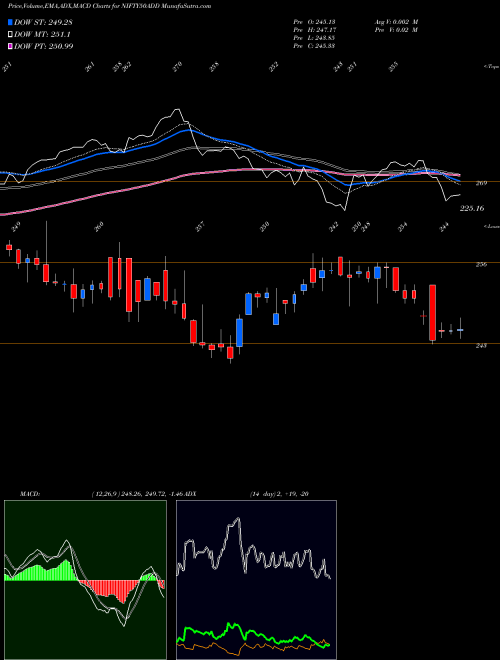
Task: Click the Avg V: 0.002 M value
Action: tap(395, 21)
